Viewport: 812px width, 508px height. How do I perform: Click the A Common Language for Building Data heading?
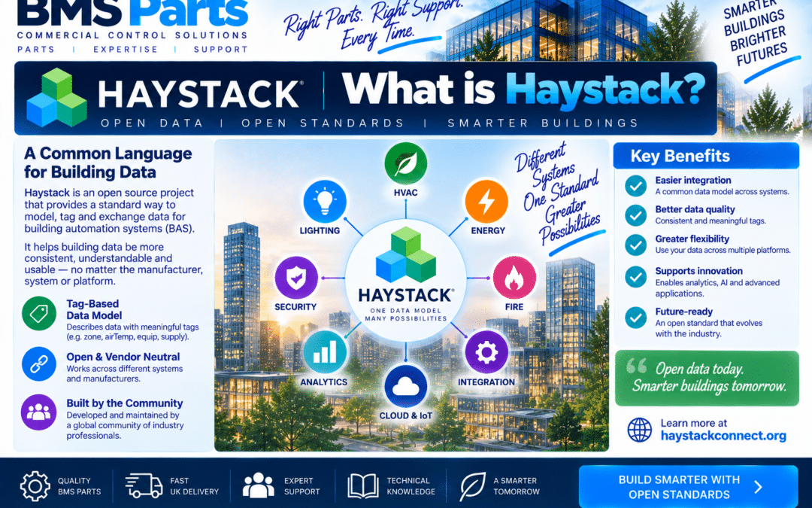[x=108, y=163]
